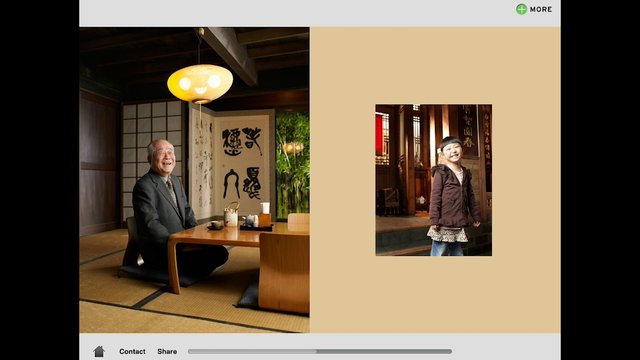Screen dimensions: 640x360
Task: Jump to the far right end of progress bar
Action: (450, 351)
